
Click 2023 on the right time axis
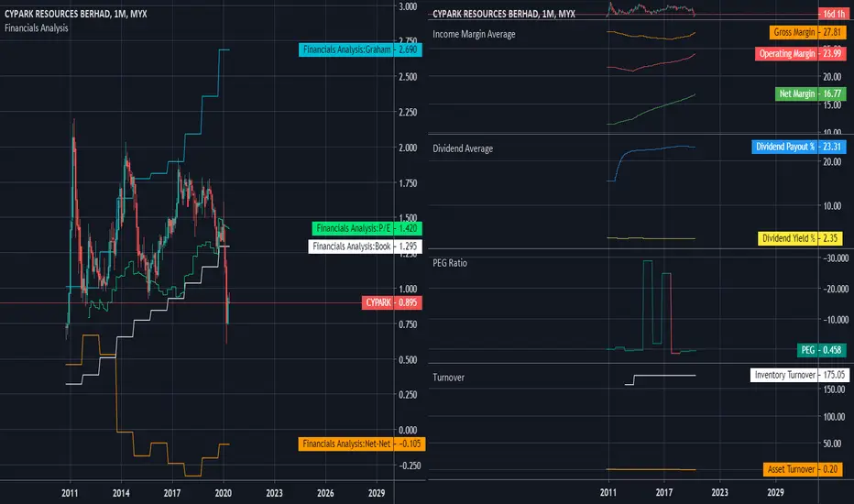click(719, 493)
